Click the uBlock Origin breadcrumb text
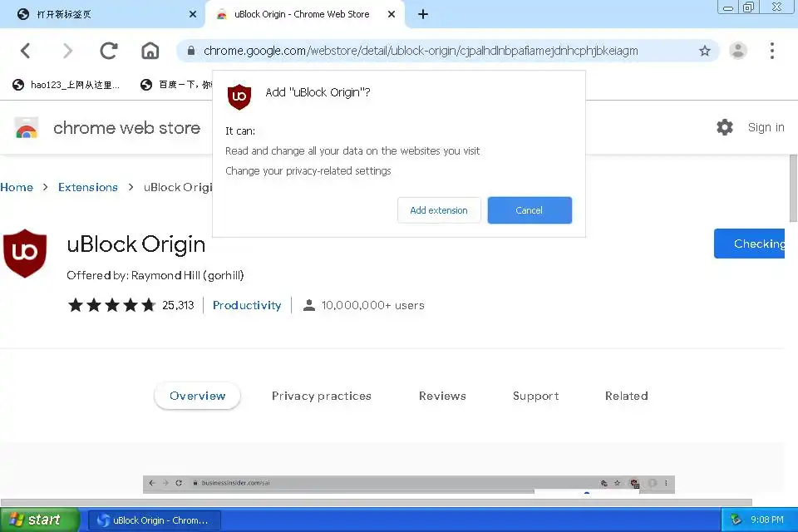 pyautogui.click(x=178, y=187)
